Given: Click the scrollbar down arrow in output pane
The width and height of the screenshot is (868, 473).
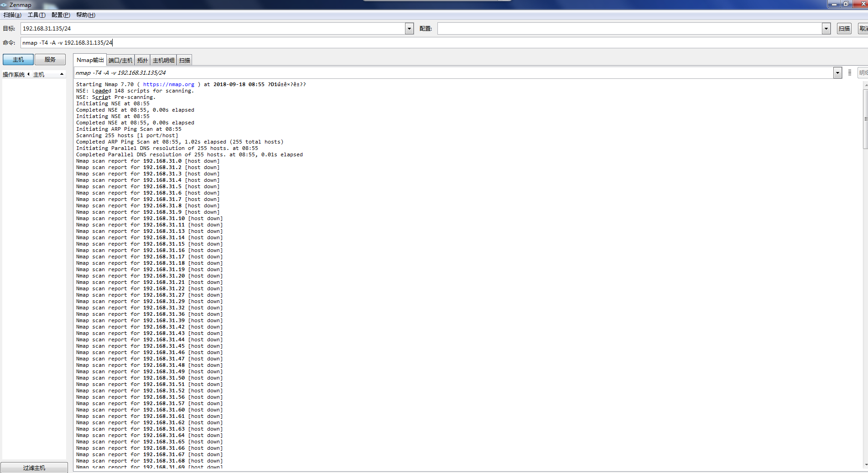Looking at the screenshot, I should [866, 465].
